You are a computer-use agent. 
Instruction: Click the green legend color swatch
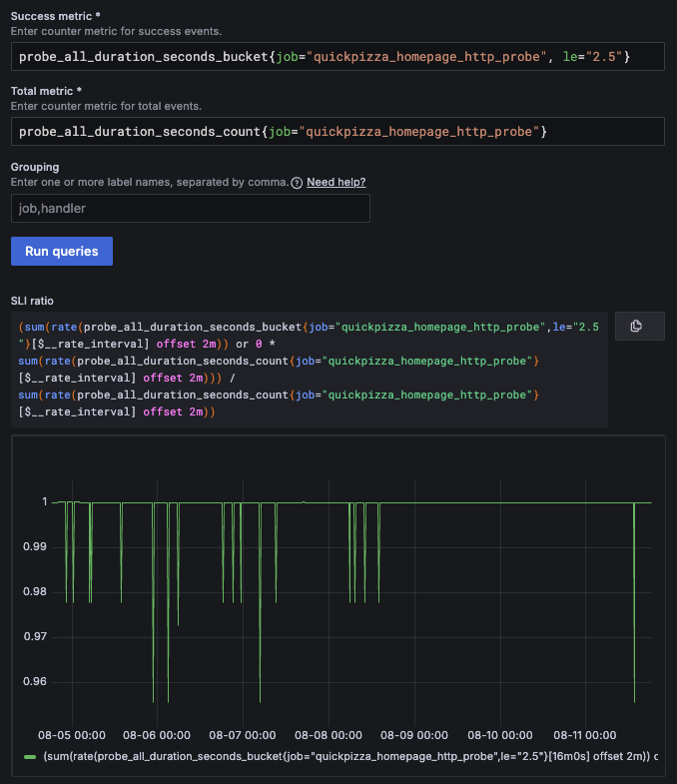(29, 756)
